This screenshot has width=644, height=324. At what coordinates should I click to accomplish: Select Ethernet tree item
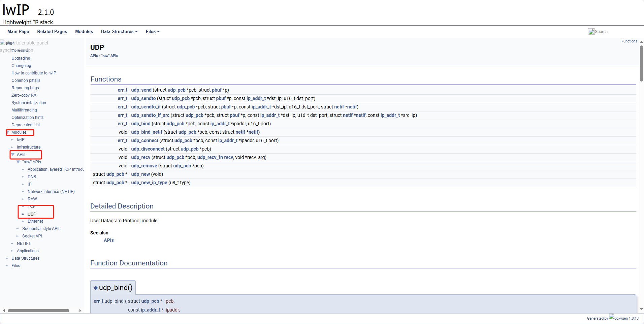tap(35, 221)
